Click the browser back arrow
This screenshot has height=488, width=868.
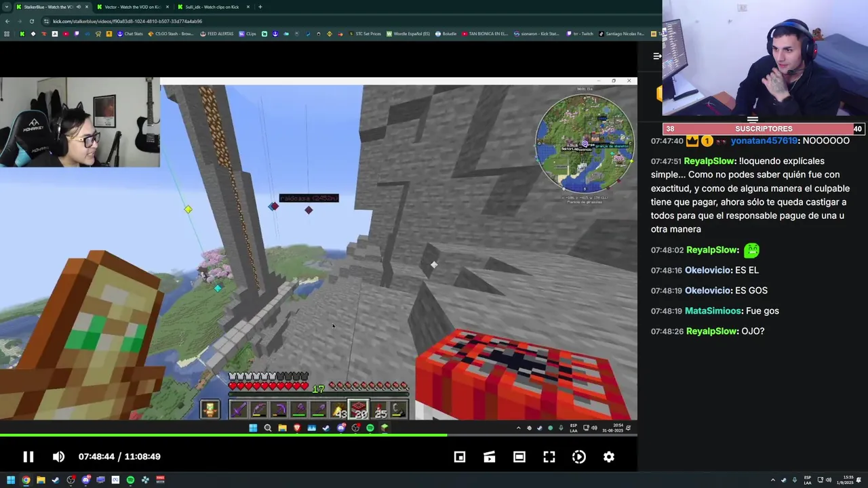7,21
